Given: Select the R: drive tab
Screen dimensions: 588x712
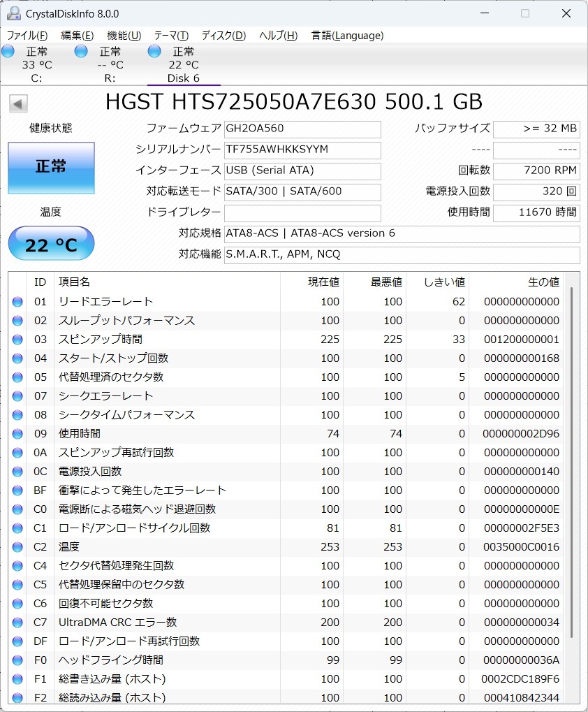Looking at the screenshot, I should pos(110,64).
